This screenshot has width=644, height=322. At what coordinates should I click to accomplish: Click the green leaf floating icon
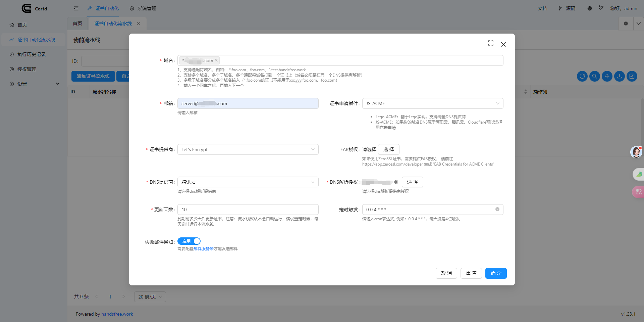click(x=638, y=174)
